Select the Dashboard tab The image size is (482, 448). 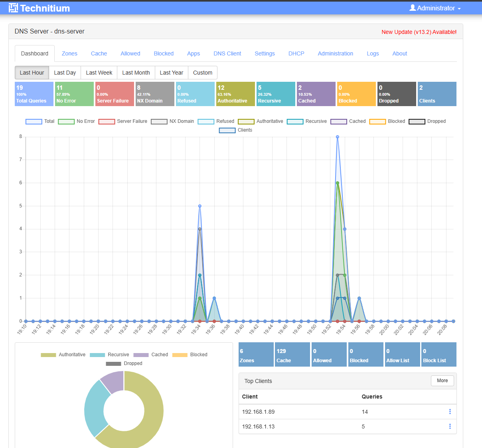click(35, 53)
